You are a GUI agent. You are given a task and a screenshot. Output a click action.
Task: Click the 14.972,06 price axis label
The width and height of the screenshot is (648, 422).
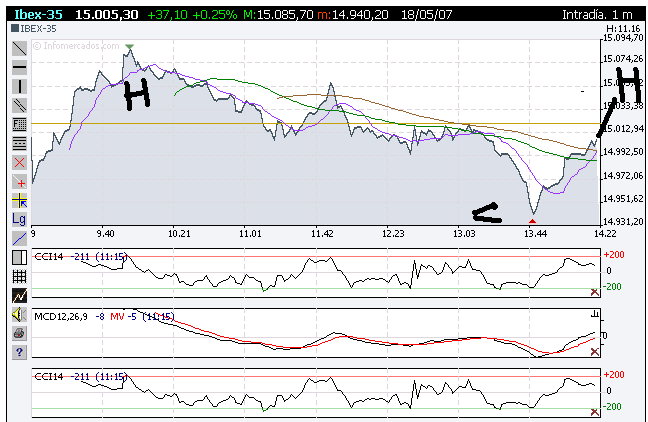(623, 176)
